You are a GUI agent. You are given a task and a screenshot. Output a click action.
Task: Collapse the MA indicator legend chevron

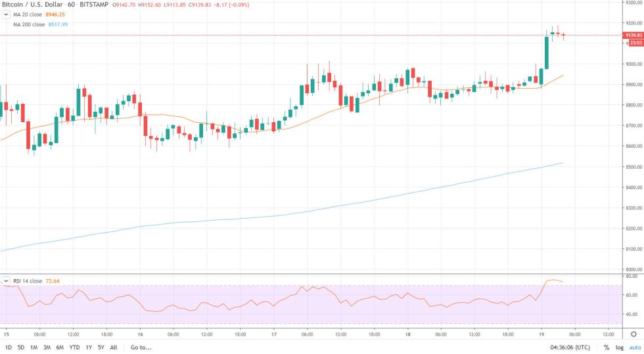coord(6,15)
